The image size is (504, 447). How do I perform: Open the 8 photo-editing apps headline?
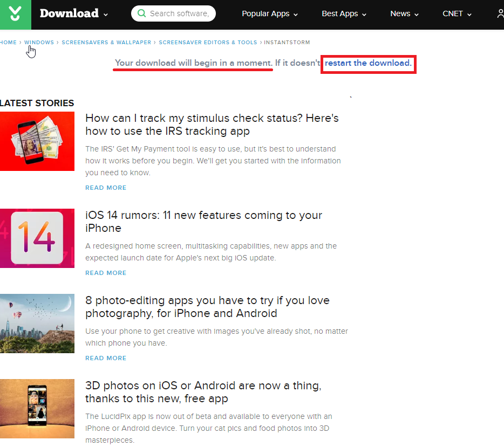point(207,307)
